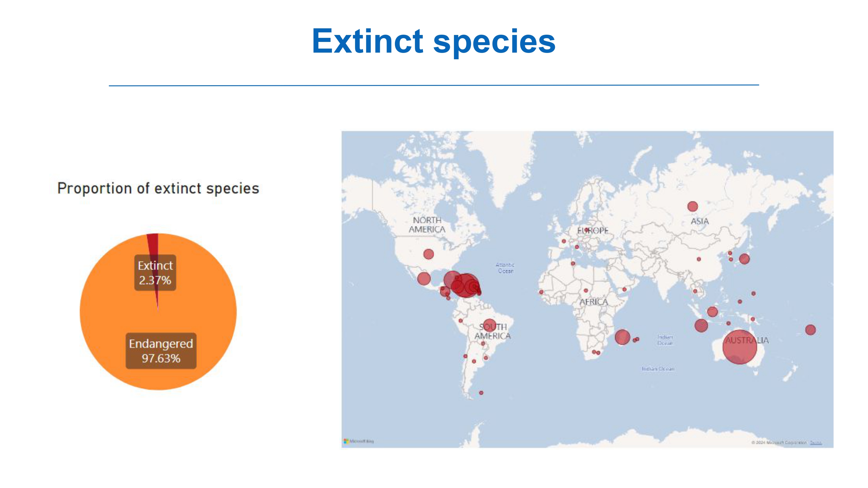
Task: Click the AFRICA map label
Action: pyautogui.click(x=594, y=302)
